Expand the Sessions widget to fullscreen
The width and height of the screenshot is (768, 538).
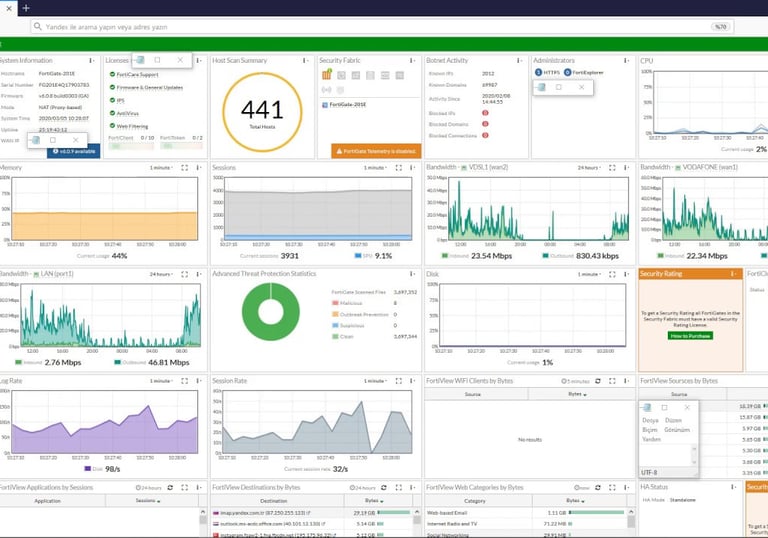399,168
